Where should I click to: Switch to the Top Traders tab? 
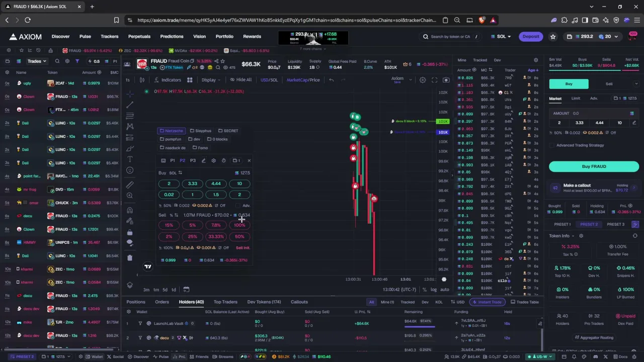pyautogui.click(x=225, y=302)
